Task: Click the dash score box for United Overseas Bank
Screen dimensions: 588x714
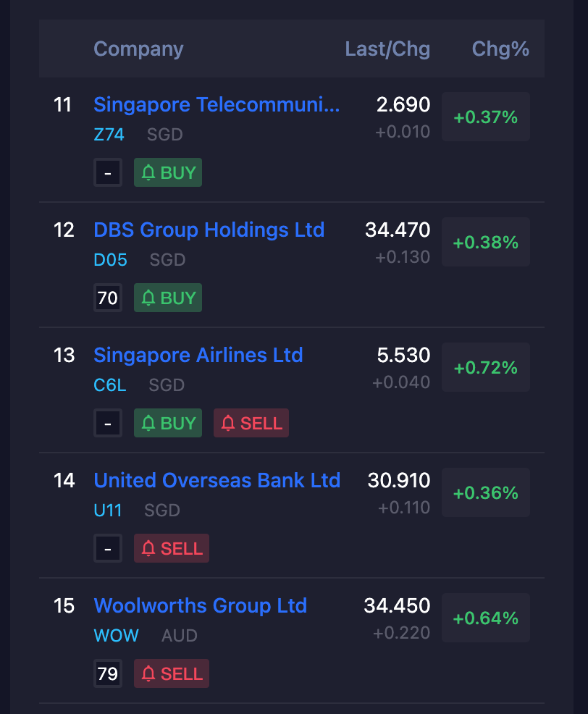Action: [108, 548]
